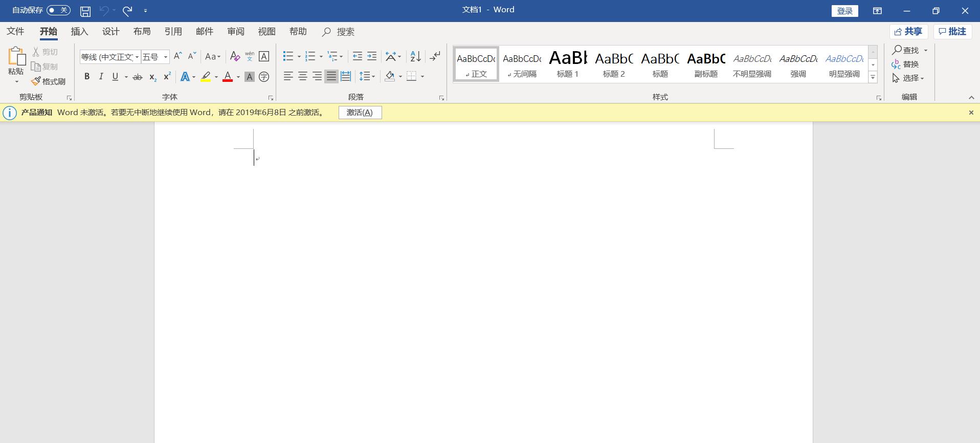Increase font size with the A-up icon
The height and width of the screenshot is (443, 980).
pos(177,56)
